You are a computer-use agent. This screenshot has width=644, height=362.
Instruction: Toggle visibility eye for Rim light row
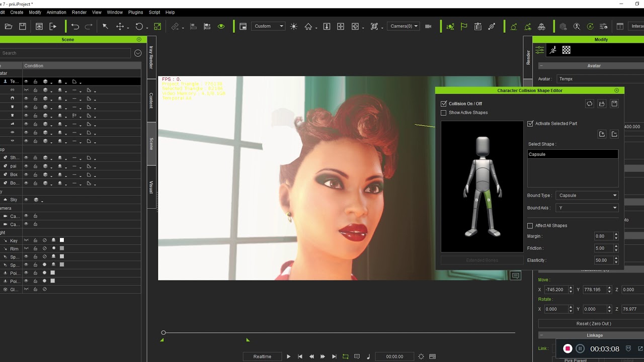coord(26,248)
